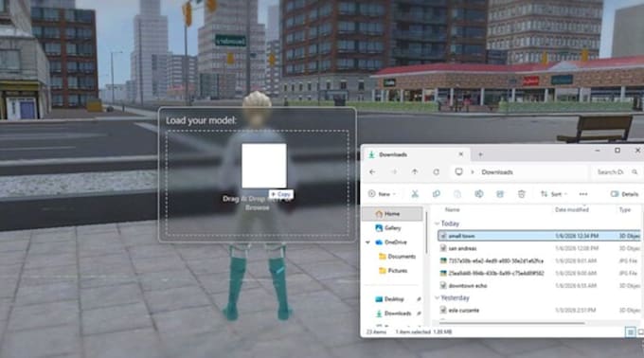Viewport: 644px width, 358px height.
Task: Click the Cut scissors icon in toolbar
Action: click(x=415, y=194)
